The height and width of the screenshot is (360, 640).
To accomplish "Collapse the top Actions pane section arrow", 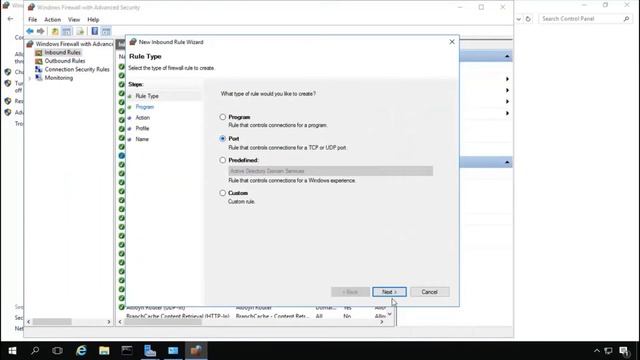I will (507, 56).
